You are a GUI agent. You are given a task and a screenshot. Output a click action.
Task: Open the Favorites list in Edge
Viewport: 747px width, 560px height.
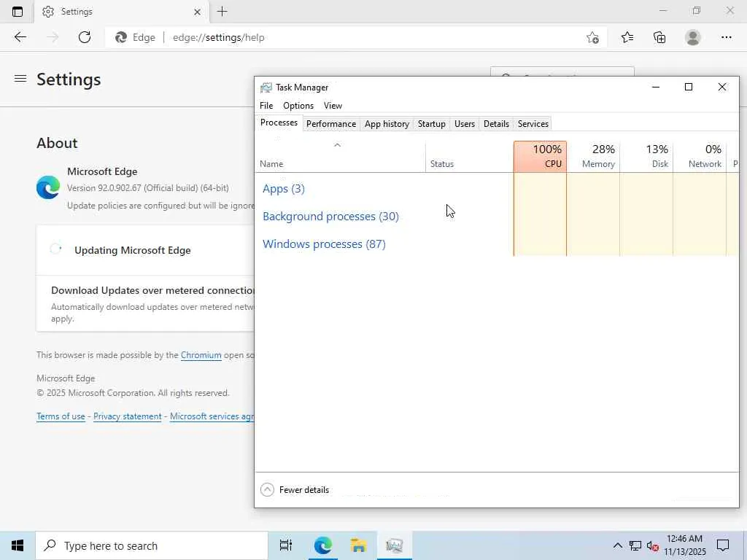[627, 37]
